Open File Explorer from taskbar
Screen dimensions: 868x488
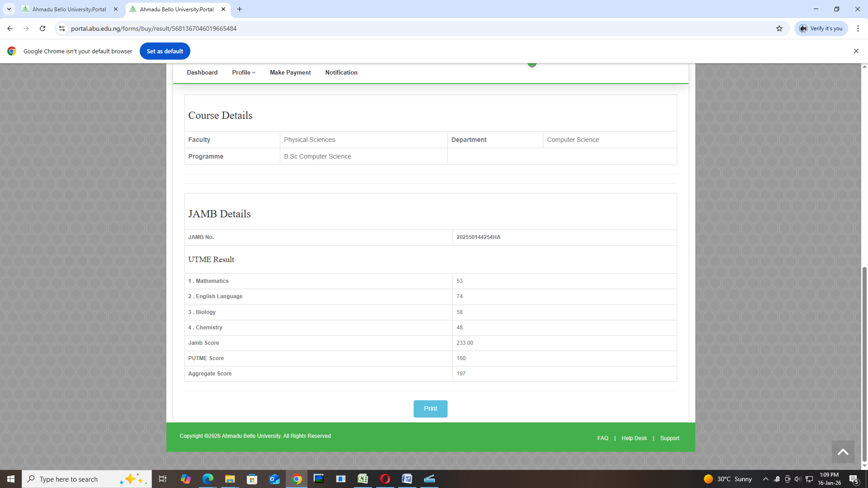[230, 479]
